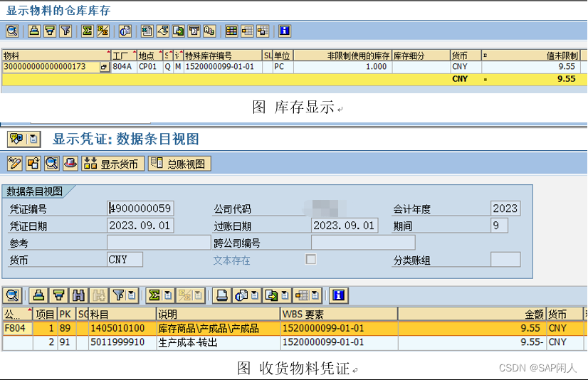Find with binoculars icon in line items
This screenshot has width=588, height=380.
(x=78, y=296)
